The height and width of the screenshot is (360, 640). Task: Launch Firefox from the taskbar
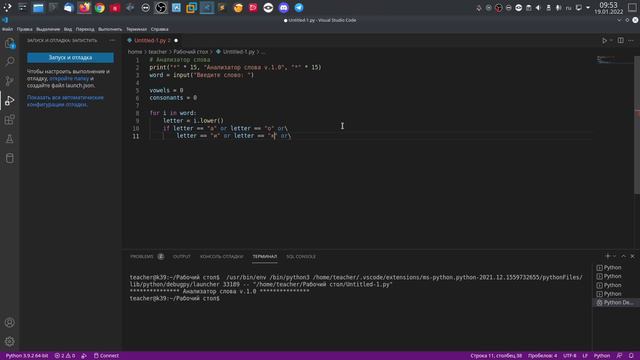[x=84, y=8]
